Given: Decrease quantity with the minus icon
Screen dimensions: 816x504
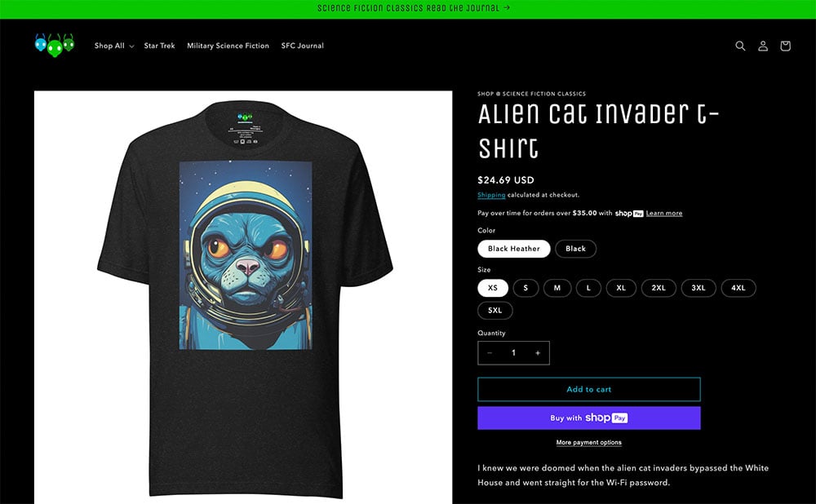Looking at the screenshot, I should coord(490,352).
